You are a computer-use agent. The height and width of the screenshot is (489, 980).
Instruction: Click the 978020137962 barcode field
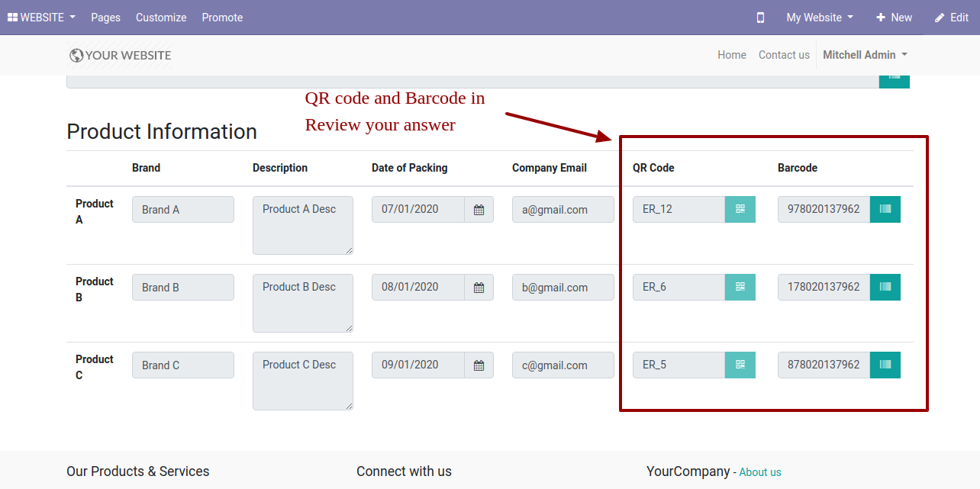click(824, 209)
